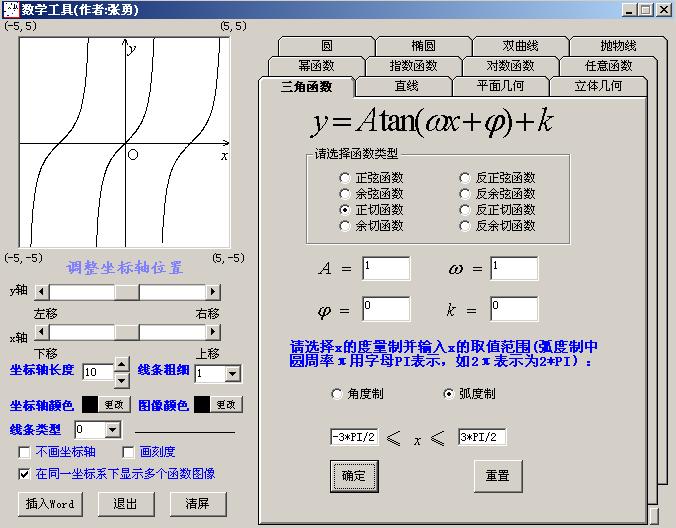The image size is (676, 528).
Task: Increase 坐标轴长度 with up spinner arrow
Action: (122, 365)
